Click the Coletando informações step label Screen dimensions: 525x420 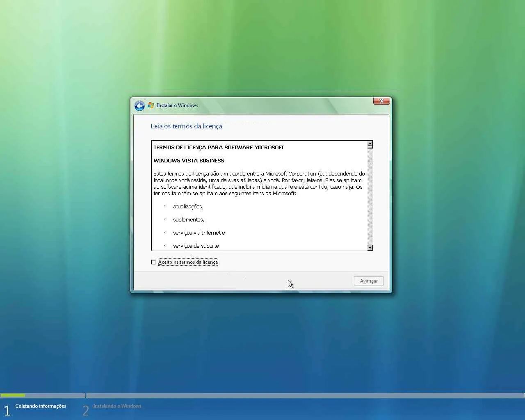pyautogui.click(x=41, y=406)
